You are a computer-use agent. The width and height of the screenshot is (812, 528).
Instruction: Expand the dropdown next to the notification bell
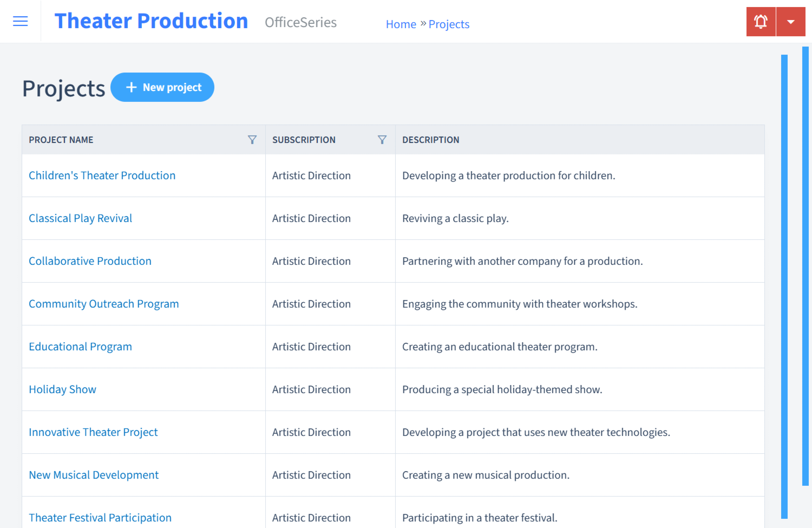pos(791,21)
